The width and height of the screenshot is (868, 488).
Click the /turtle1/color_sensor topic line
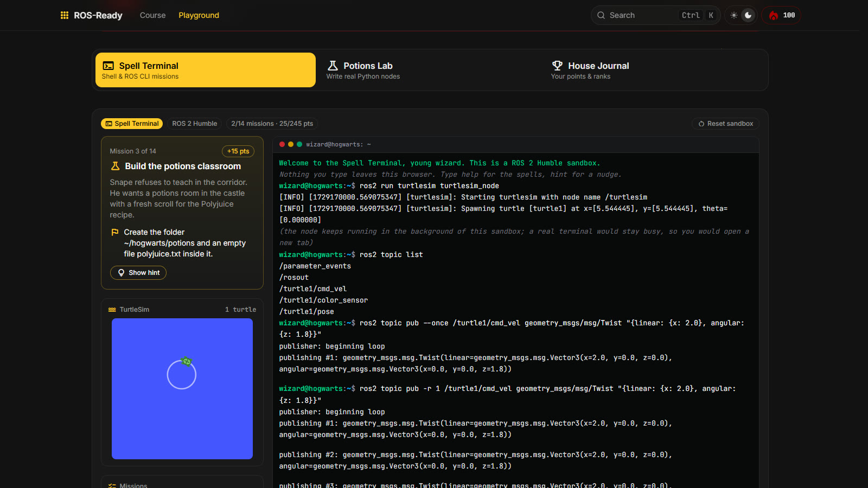(323, 300)
